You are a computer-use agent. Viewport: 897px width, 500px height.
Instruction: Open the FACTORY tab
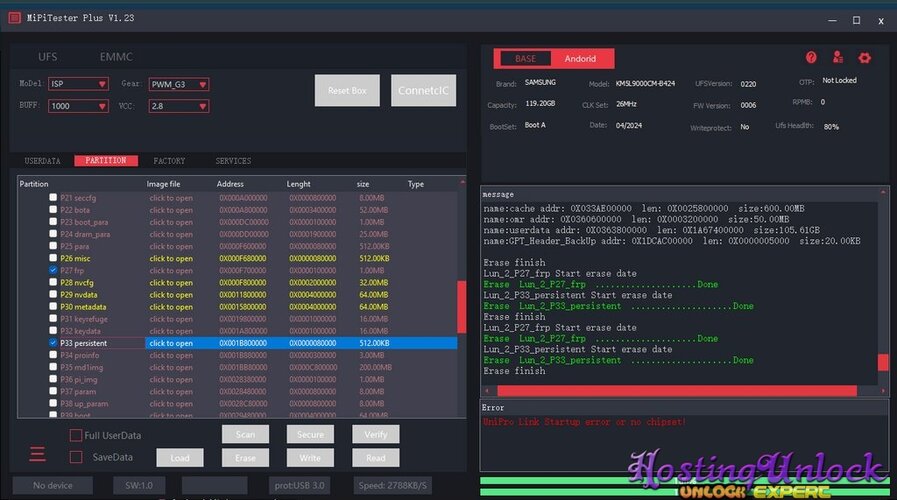[x=169, y=161]
